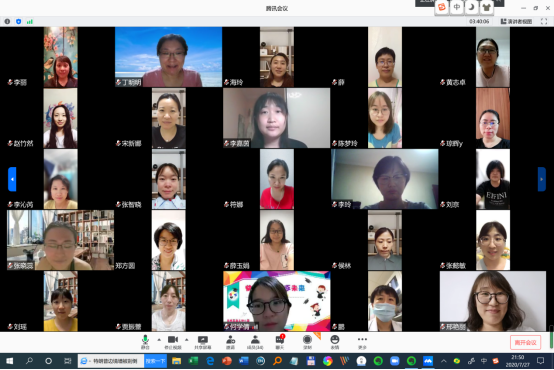Open camera options arrow beside video

coord(187,340)
